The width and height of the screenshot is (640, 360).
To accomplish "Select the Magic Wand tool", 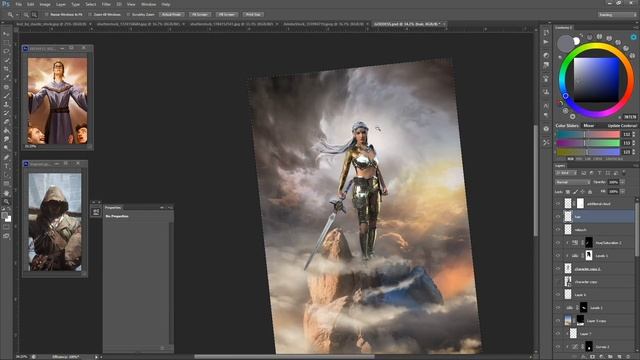I will [6, 60].
